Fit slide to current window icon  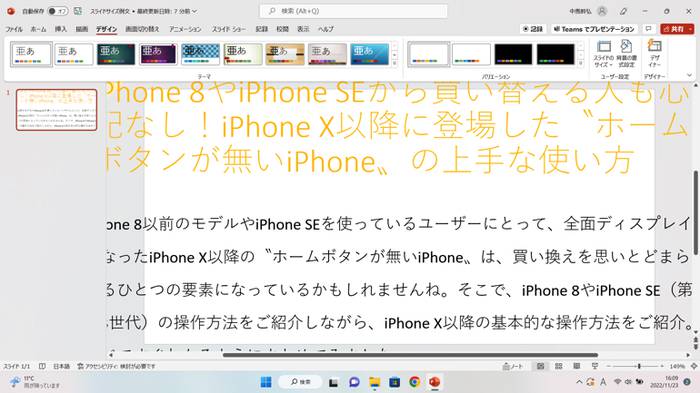tap(694, 366)
